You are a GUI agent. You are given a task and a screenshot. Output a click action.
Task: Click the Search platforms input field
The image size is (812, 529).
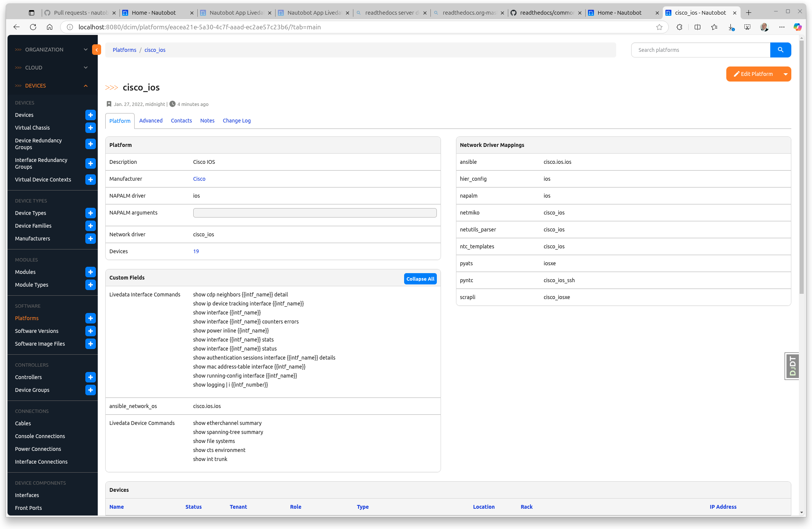pos(700,50)
